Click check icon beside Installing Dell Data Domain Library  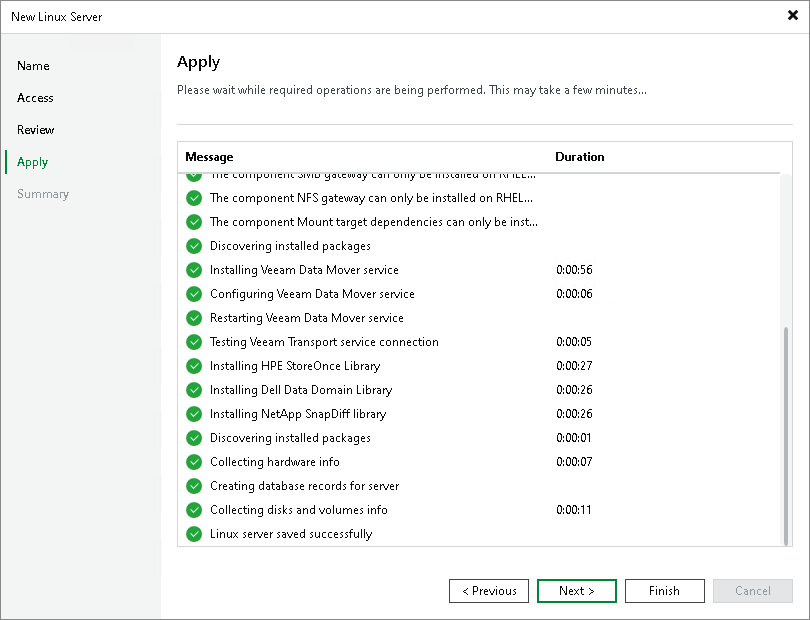pyautogui.click(x=194, y=390)
